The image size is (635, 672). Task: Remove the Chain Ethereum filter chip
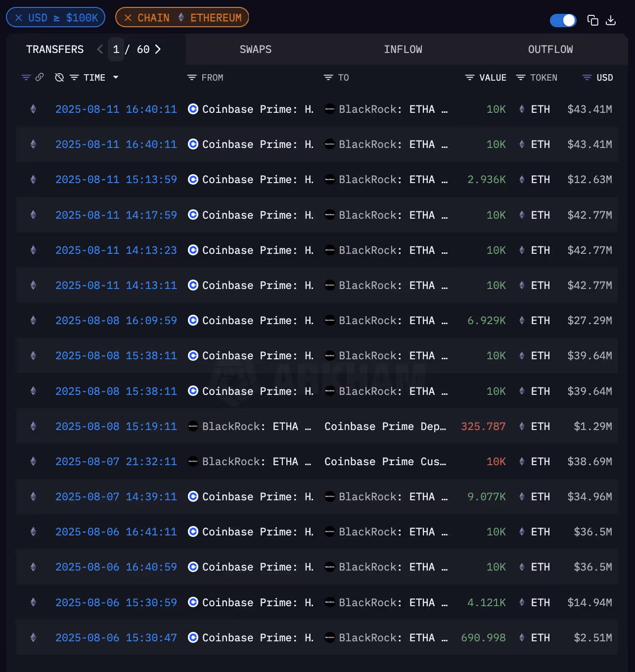tap(128, 18)
